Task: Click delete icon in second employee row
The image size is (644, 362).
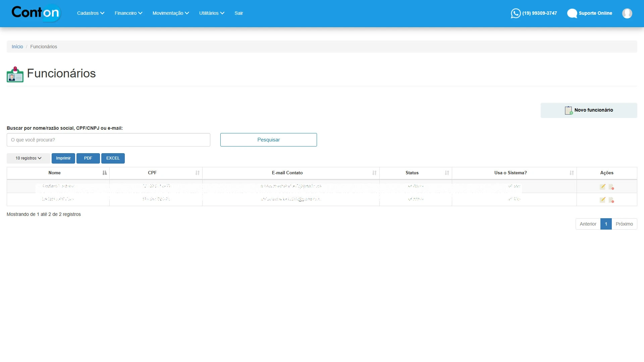Action: tap(611, 200)
